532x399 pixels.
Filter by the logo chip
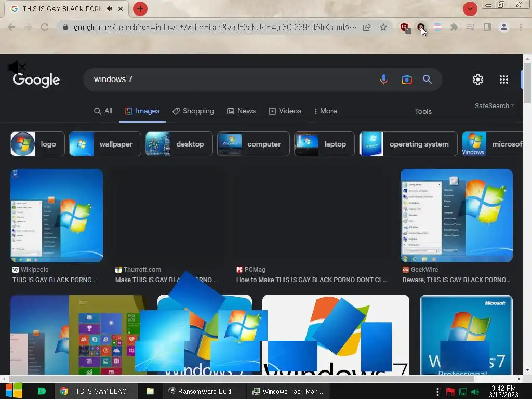coord(37,144)
